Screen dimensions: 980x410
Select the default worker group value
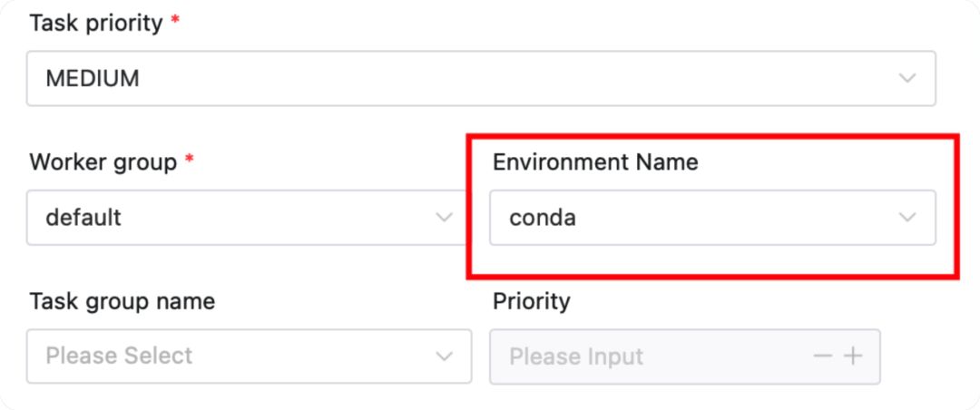tap(83, 218)
